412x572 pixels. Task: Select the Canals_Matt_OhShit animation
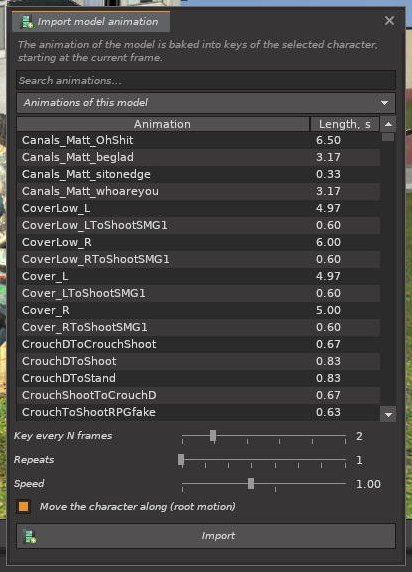pyautogui.click(x=198, y=140)
